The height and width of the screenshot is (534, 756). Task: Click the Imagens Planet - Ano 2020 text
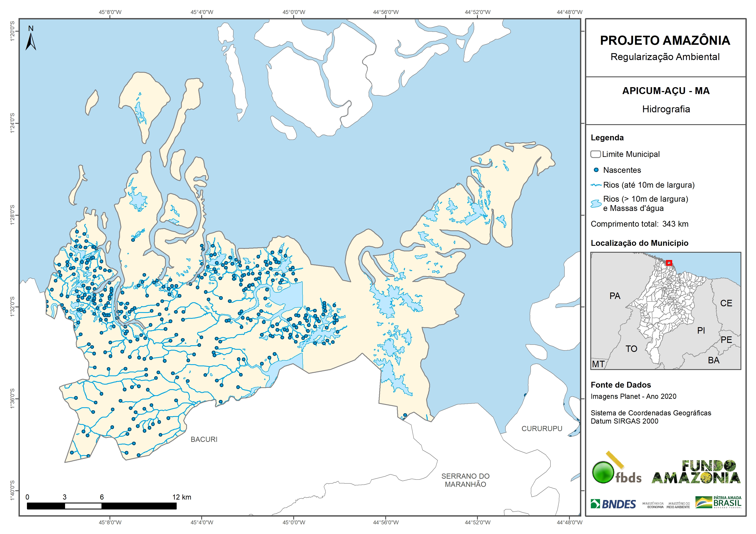click(x=633, y=396)
